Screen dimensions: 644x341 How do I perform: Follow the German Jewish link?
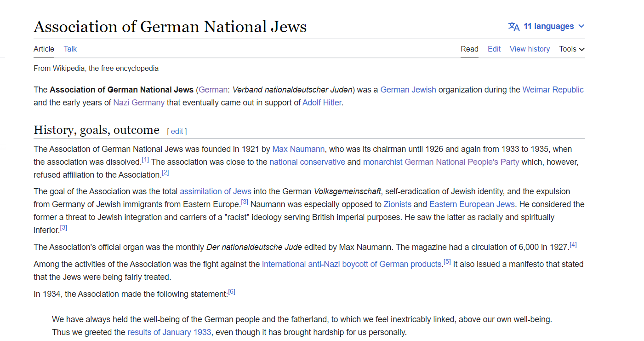[x=408, y=90]
